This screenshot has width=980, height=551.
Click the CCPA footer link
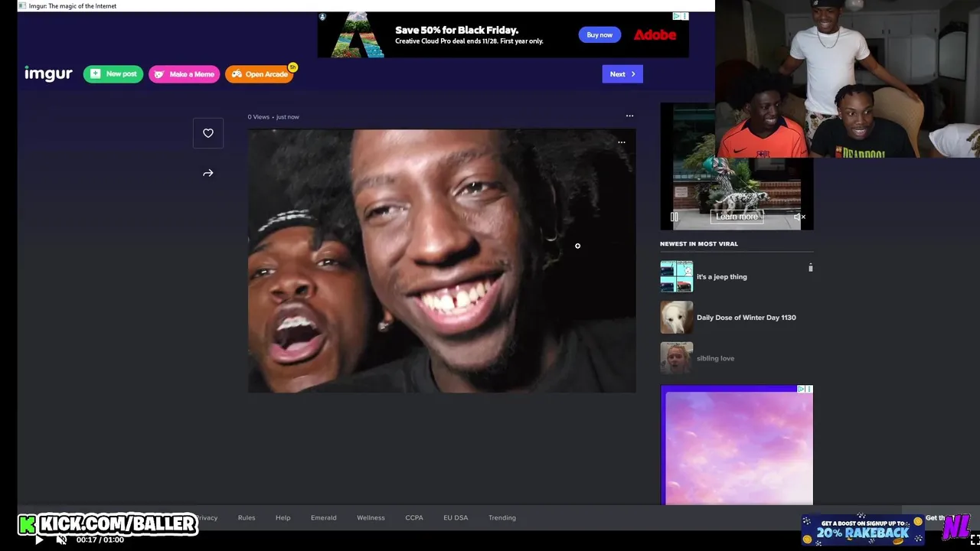[414, 518]
